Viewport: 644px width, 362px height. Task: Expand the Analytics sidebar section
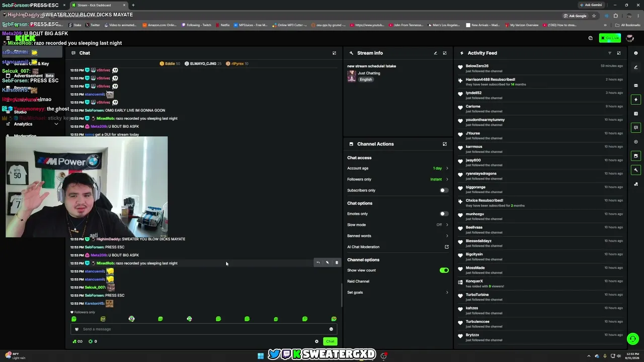coord(56,124)
